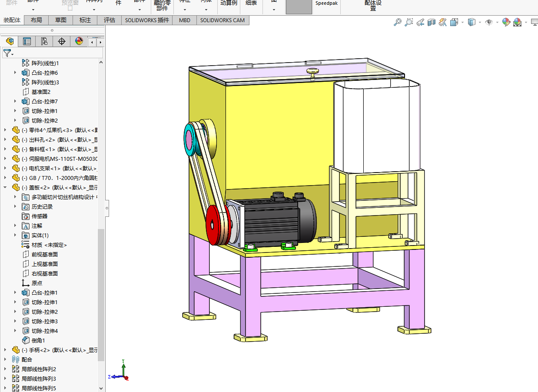The height and width of the screenshot is (392, 538).
Task: Activate the Section View icon
Action: [432, 22]
